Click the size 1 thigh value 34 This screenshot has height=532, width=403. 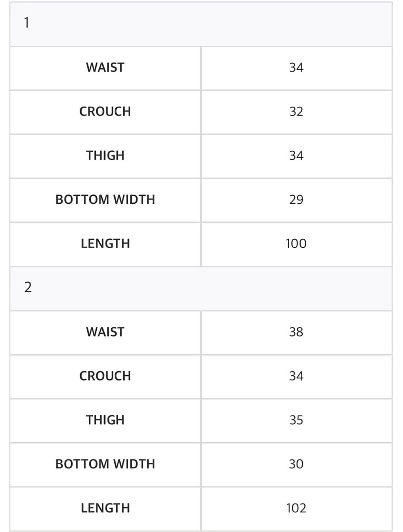pyautogui.click(x=296, y=156)
